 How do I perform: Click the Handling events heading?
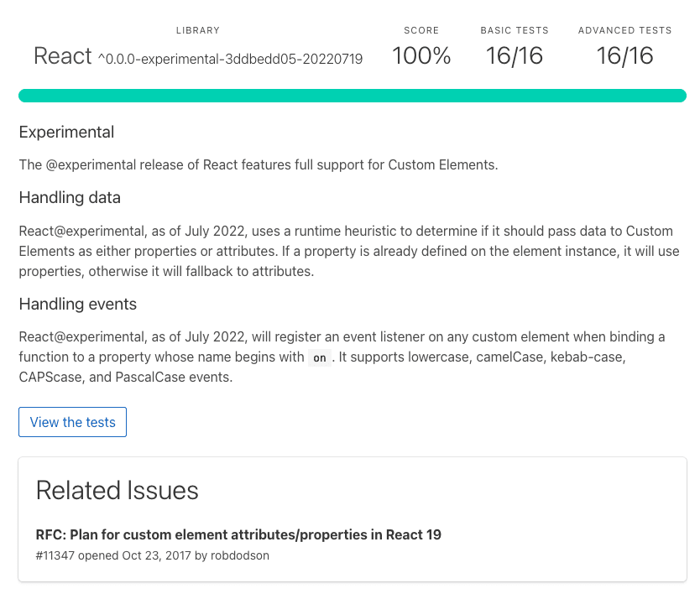coord(77,304)
